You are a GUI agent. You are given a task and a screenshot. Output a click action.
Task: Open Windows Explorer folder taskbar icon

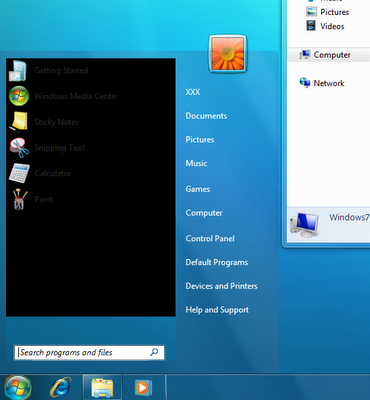click(102, 388)
